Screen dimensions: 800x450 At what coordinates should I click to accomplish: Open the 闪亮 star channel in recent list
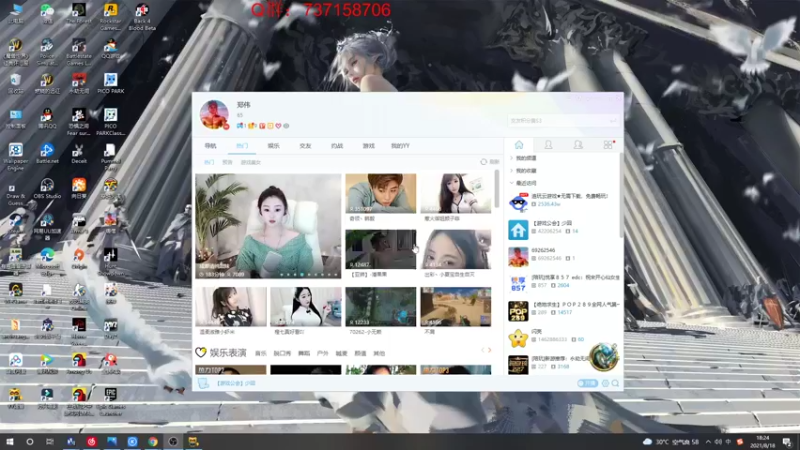[x=564, y=335]
